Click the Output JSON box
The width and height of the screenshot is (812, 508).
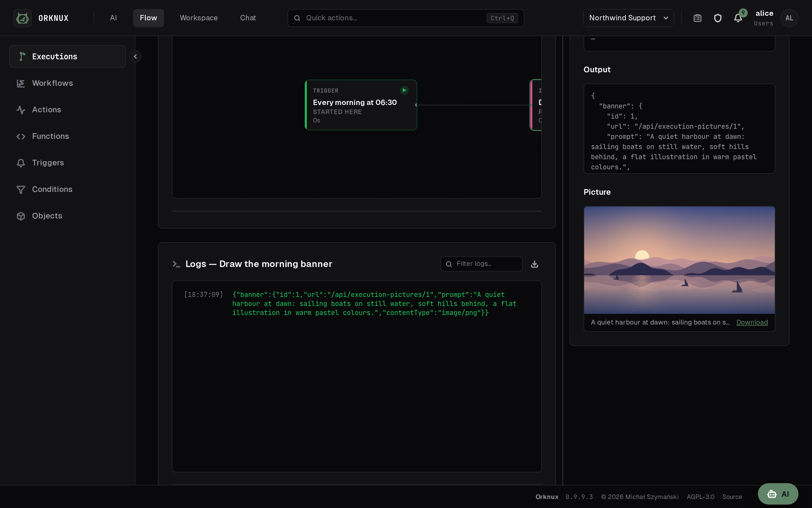point(679,129)
